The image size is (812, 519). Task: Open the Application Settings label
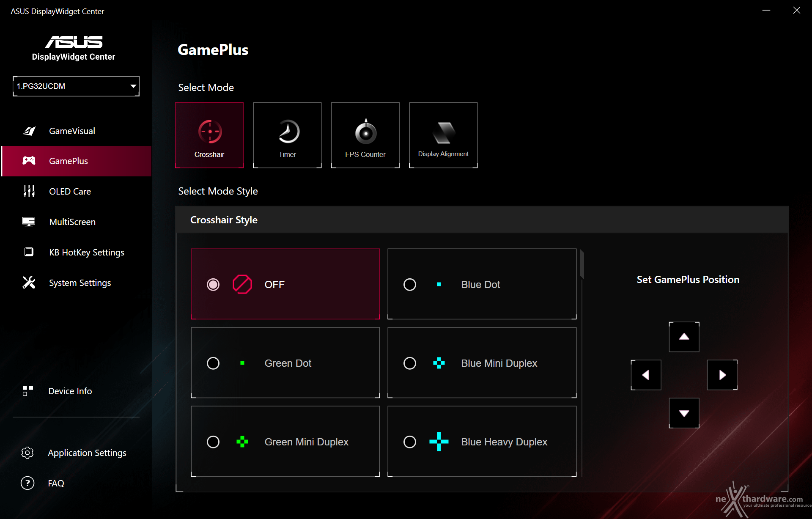[x=87, y=453]
